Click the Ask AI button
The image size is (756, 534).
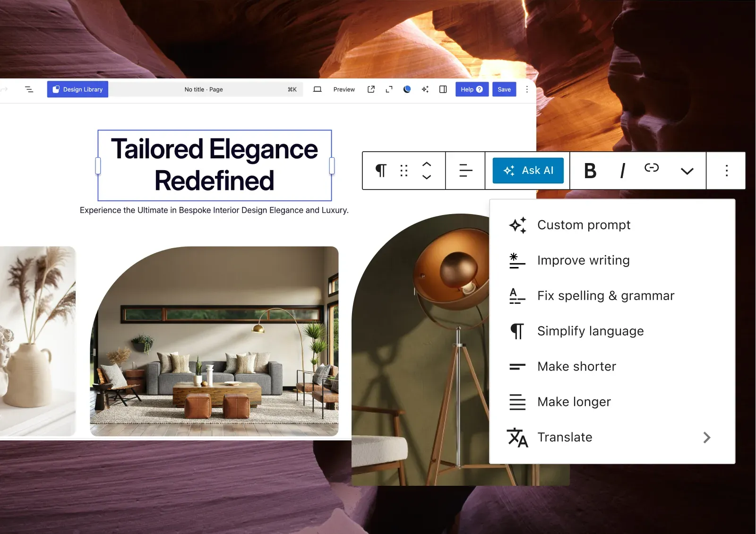click(x=528, y=171)
